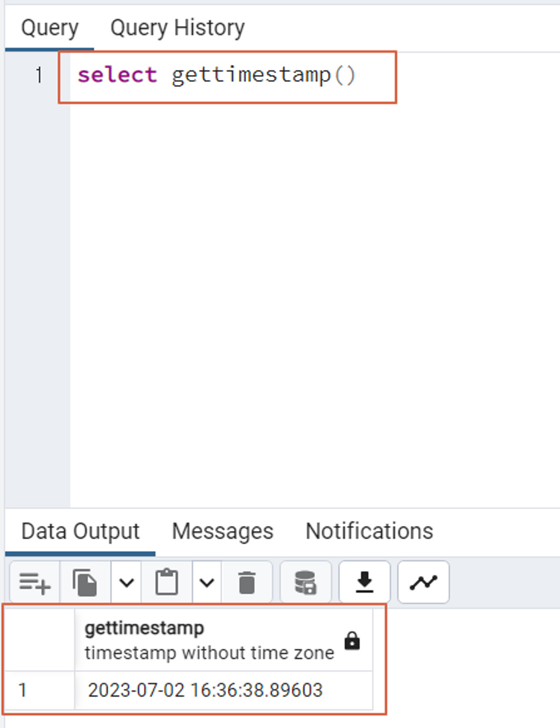Click the Save data changes database icon

click(x=305, y=582)
